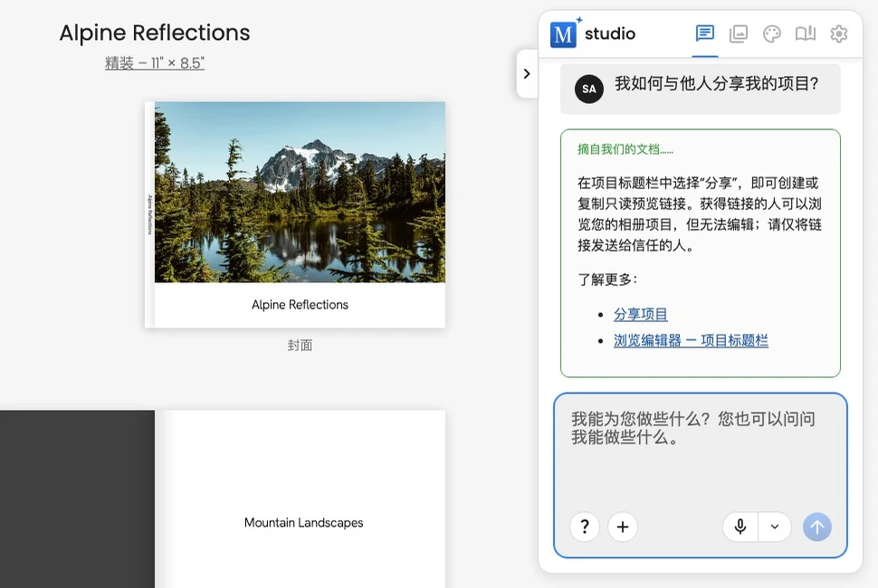Click the blue M studio logo
The width and height of the screenshot is (878, 588).
[x=564, y=34]
